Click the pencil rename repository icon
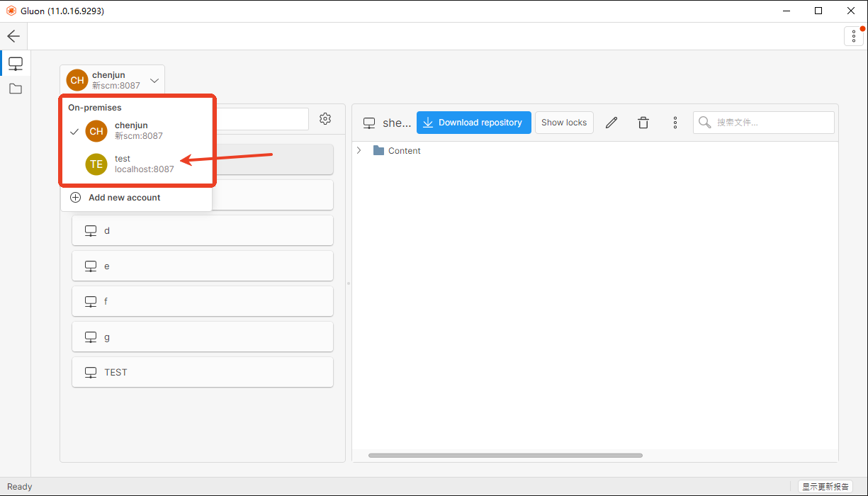 (611, 123)
